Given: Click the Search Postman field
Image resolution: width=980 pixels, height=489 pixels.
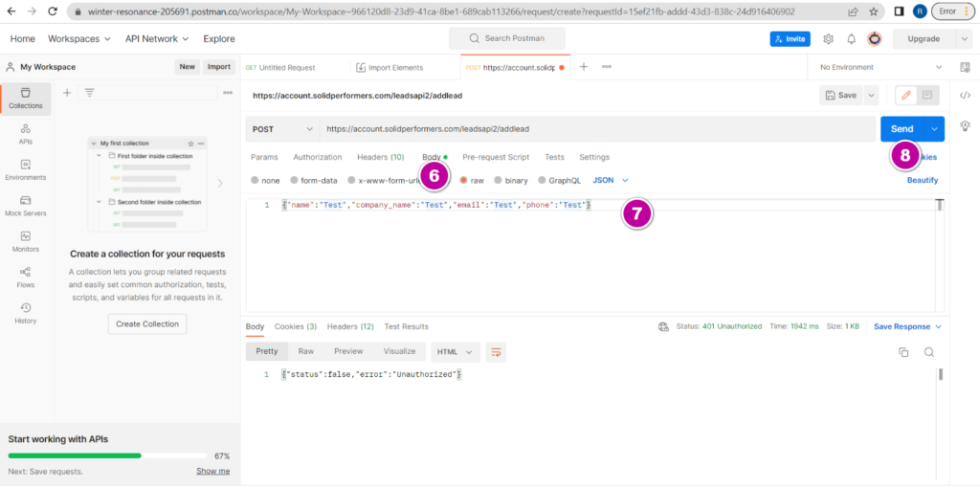Looking at the screenshot, I should point(507,39).
